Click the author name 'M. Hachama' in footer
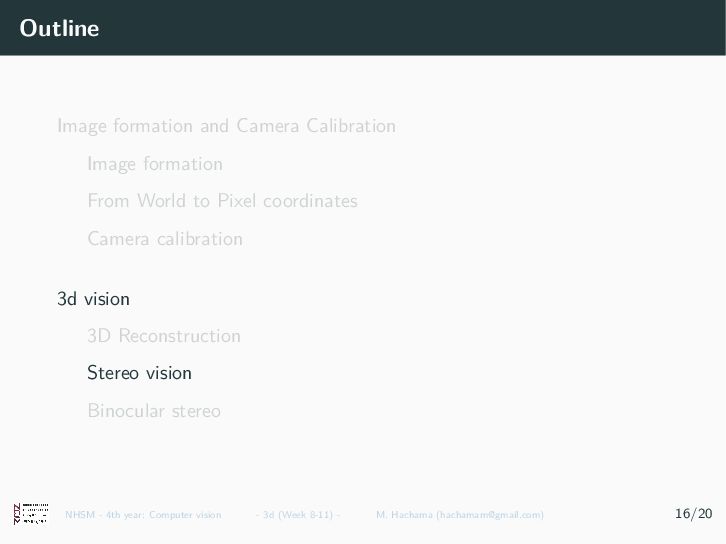 coord(405,515)
